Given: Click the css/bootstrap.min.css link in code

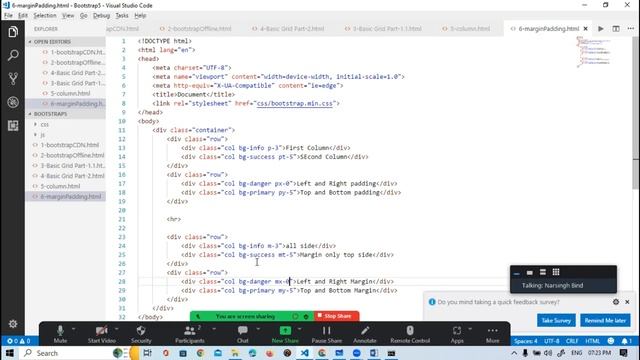Looking at the screenshot, I should (x=294, y=104).
